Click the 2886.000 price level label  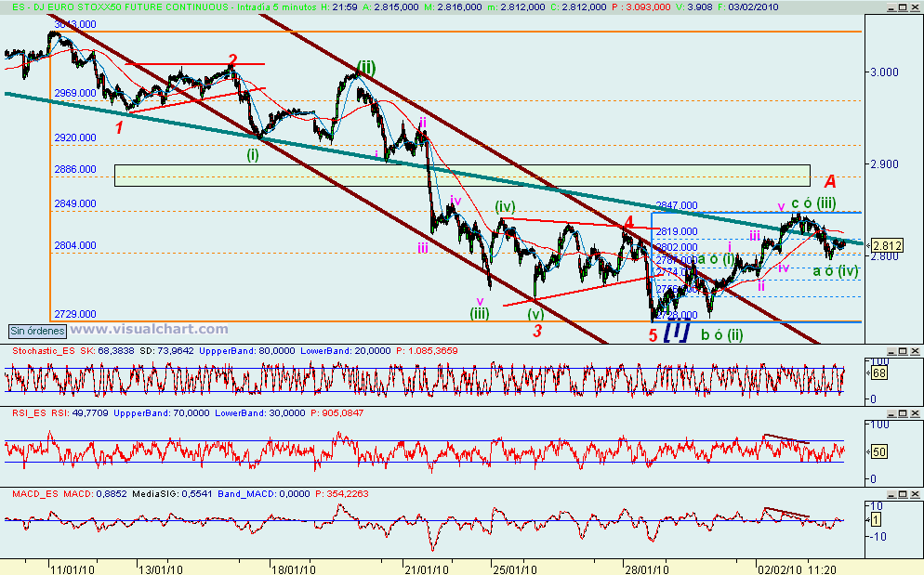(x=73, y=169)
